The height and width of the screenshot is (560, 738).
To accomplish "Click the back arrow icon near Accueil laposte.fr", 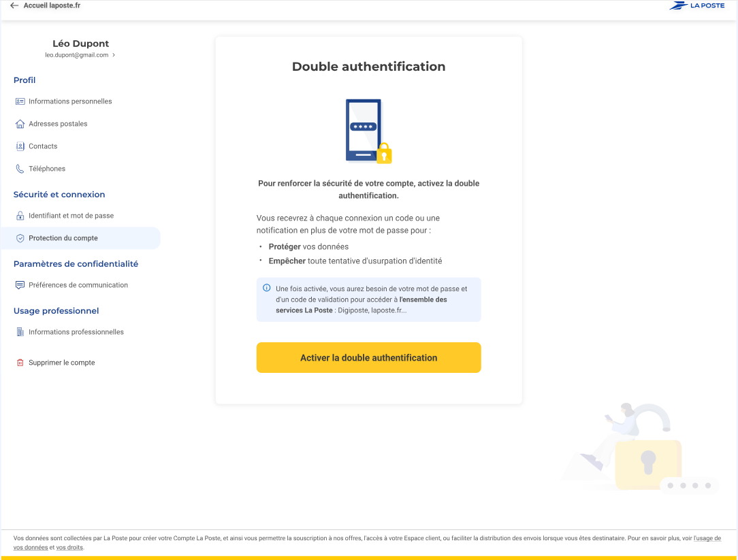I will click(14, 5).
